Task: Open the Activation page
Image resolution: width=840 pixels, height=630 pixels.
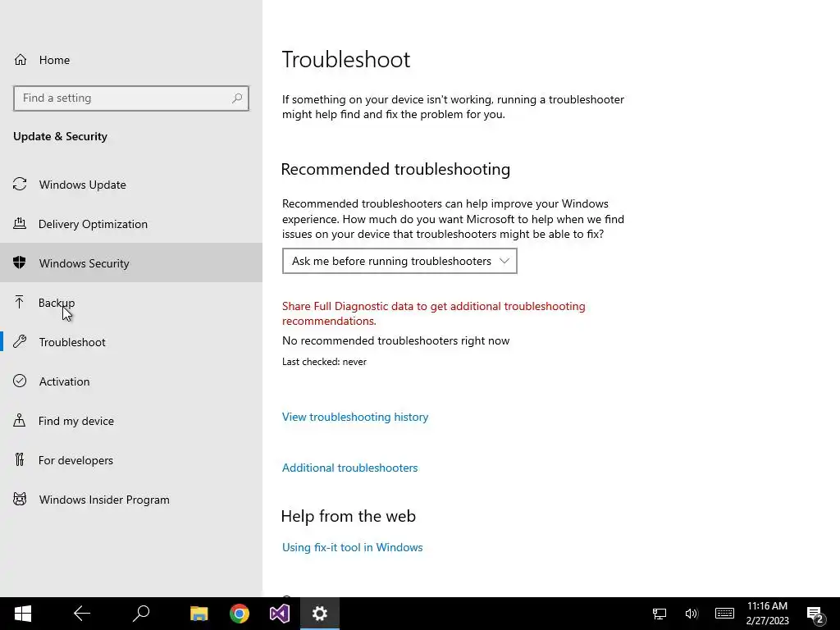Action: (x=131, y=381)
